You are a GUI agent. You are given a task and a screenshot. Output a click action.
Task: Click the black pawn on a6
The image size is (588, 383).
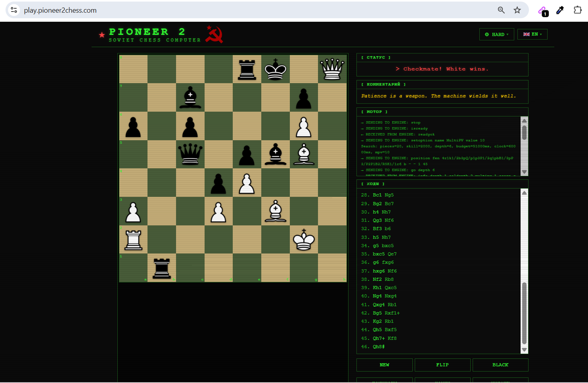[x=133, y=127]
